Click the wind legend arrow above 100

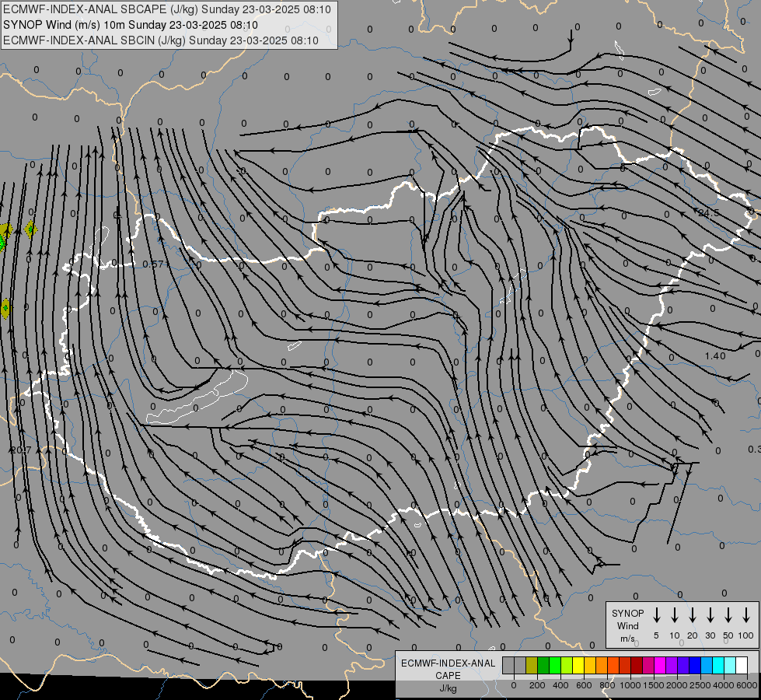pos(746,614)
